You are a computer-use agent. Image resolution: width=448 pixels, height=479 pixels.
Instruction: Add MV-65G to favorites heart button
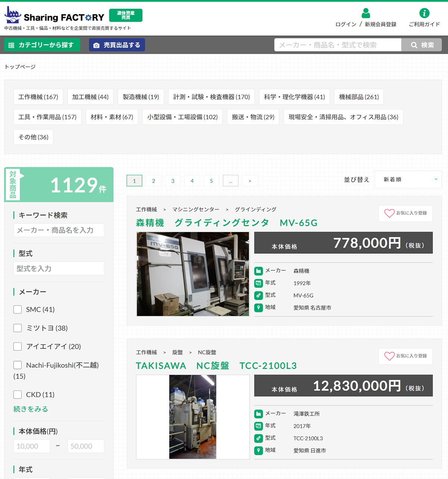tap(406, 213)
